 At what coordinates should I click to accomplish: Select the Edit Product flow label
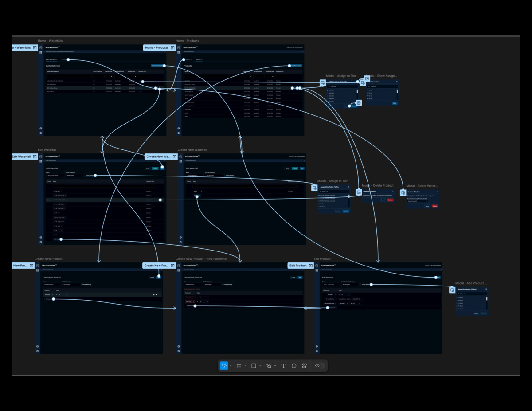coord(298,266)
